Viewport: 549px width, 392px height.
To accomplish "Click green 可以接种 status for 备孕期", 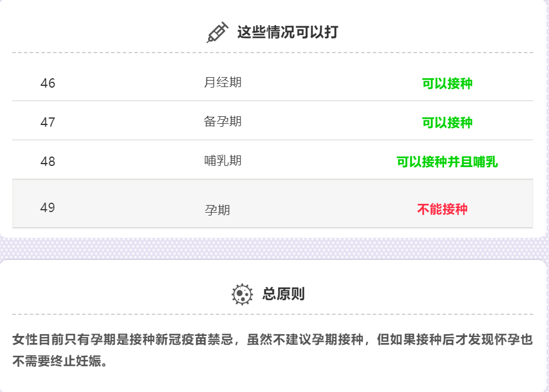I will (447, 123).
